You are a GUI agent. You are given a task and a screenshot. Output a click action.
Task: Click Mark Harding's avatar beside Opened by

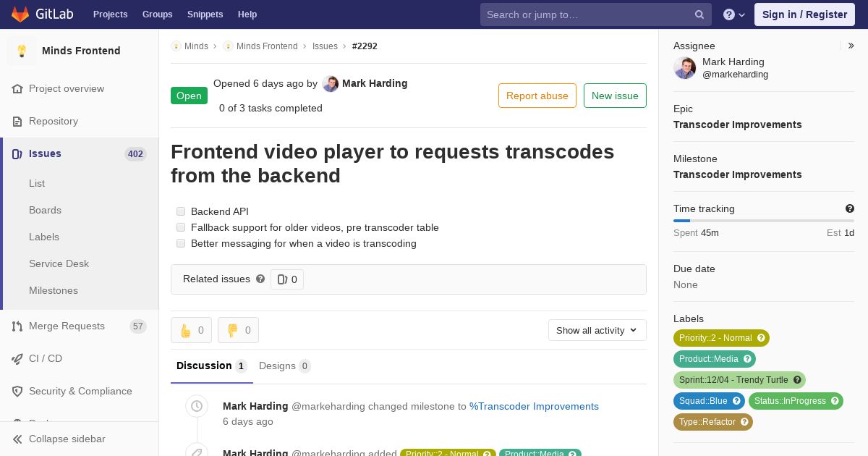pos(330,84)
